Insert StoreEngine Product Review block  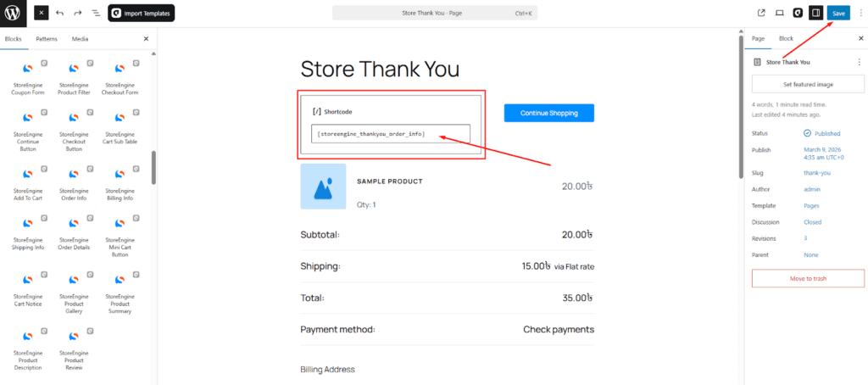coord(74,349)
